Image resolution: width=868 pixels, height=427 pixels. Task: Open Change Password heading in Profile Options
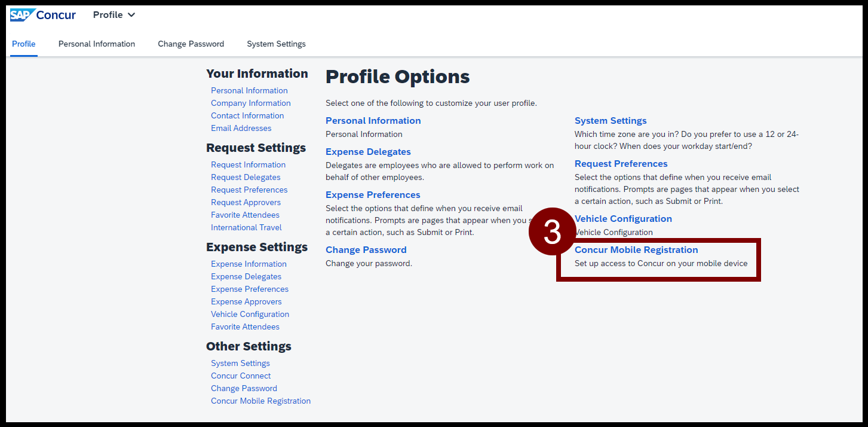(366, 250)
